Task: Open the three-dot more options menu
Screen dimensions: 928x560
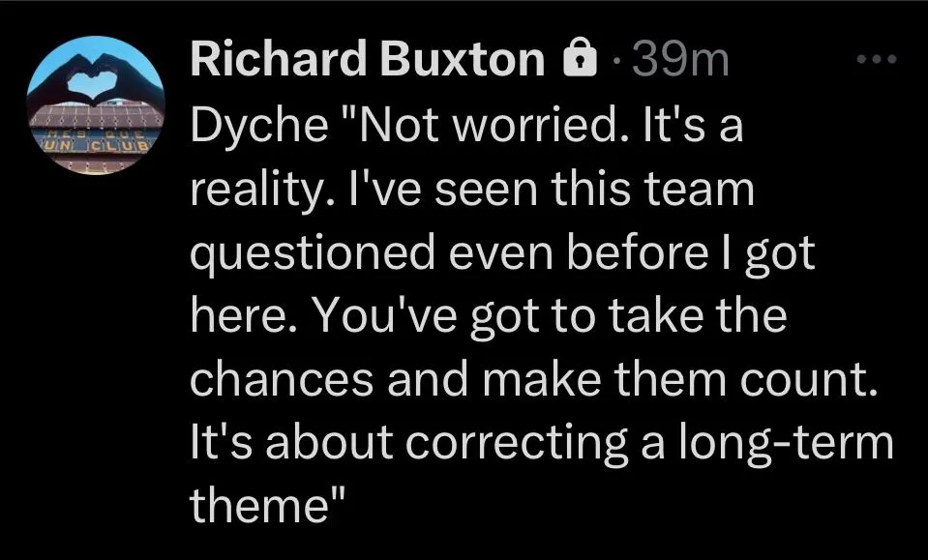Action: [x=878, y=60]
